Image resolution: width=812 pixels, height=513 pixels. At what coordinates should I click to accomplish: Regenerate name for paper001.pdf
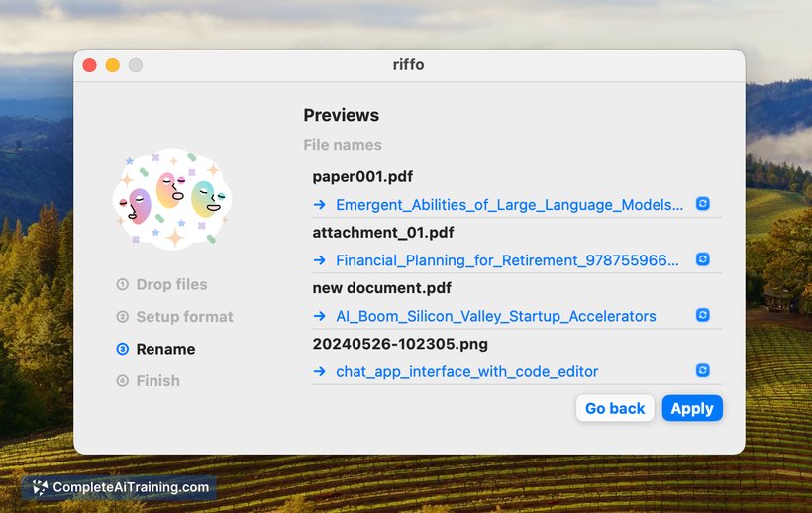[x=702, y=204]
